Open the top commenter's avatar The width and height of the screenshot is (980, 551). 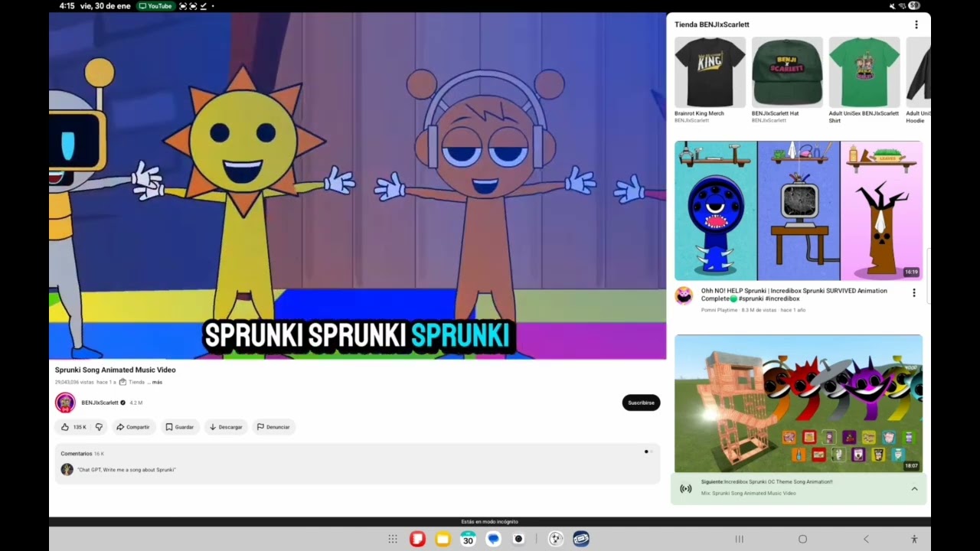(x=67, y=469)
